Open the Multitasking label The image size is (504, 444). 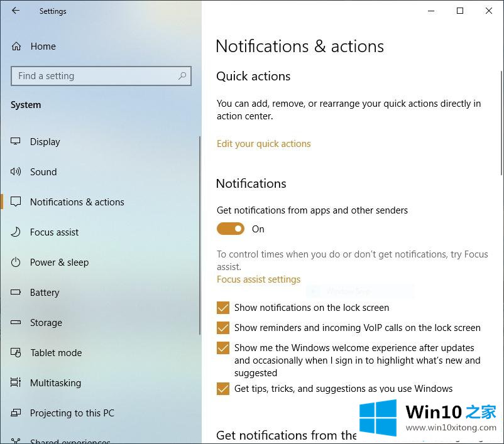[x=55, y=383]
